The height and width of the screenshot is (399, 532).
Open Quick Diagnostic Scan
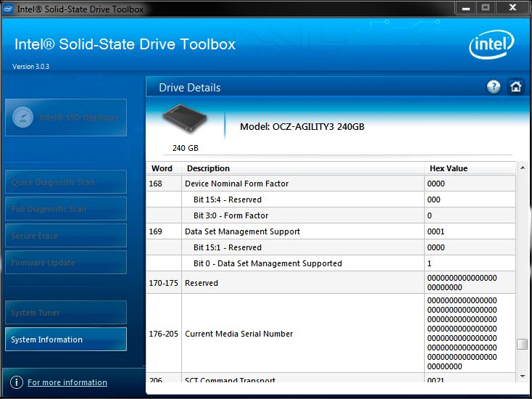[x=66, y=182]
